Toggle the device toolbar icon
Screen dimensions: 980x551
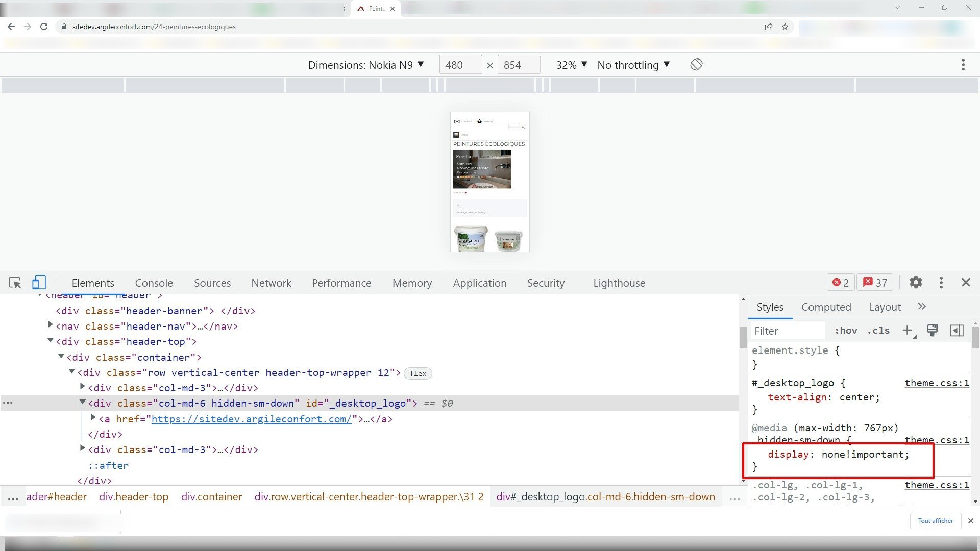coord(39,283)
